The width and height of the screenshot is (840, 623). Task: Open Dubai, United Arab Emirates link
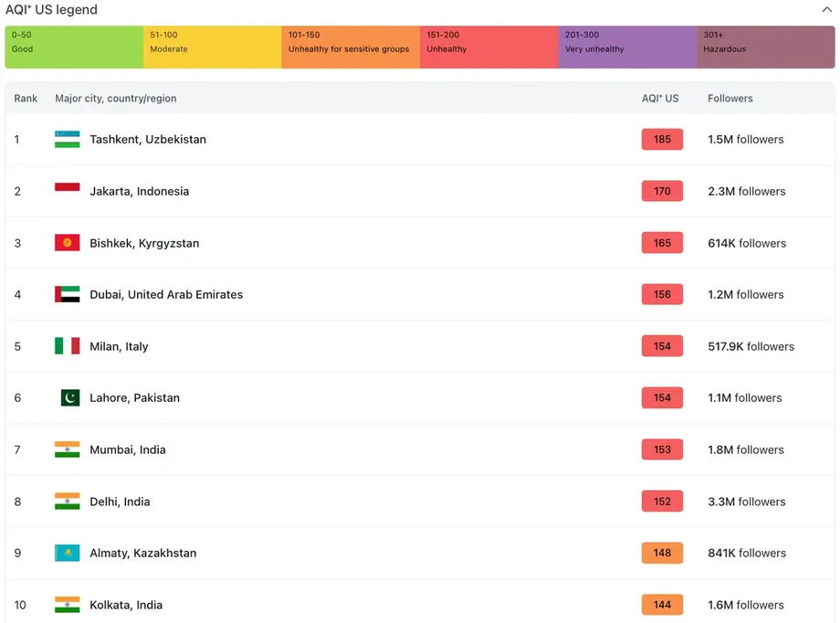click(x=166, y=294)
